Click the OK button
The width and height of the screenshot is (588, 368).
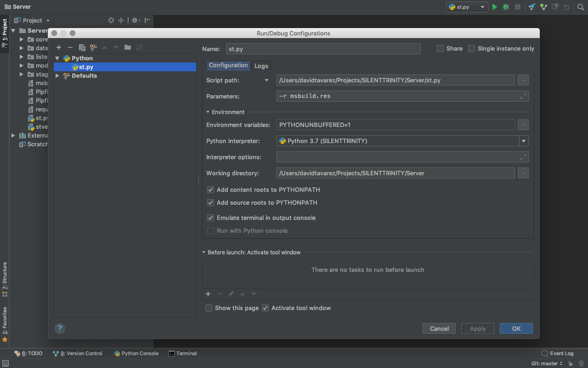tap(516, 328)
